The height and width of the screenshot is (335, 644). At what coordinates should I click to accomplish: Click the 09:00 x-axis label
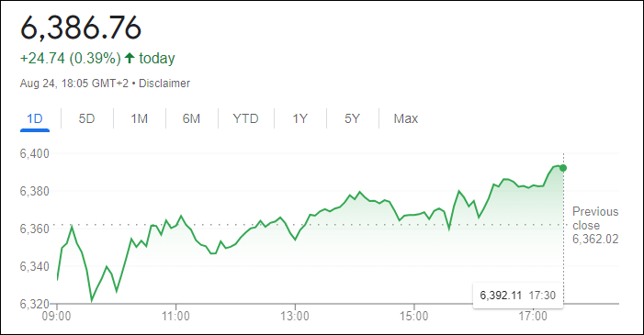click(56, 317)
